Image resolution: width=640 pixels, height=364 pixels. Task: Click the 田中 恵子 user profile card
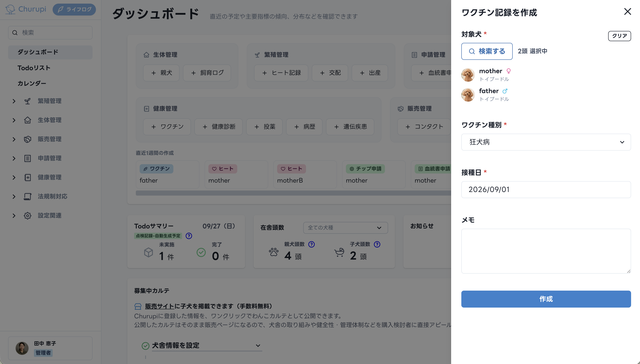point(50,348)
